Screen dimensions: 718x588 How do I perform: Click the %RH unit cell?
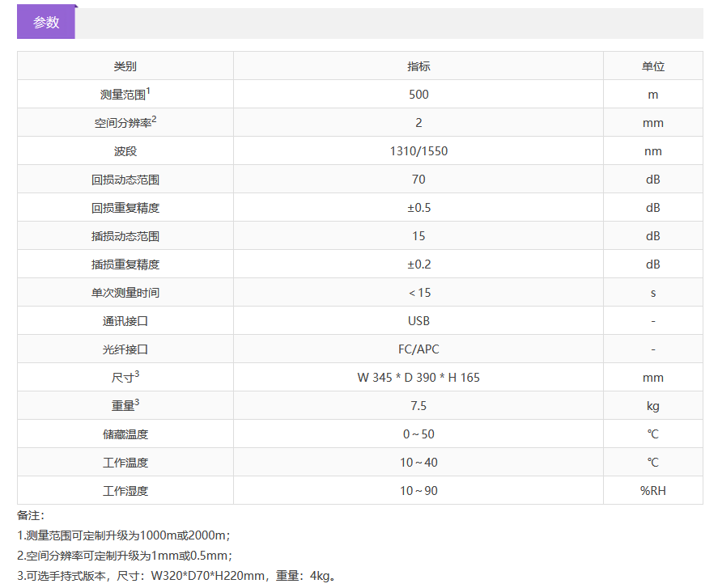(652, 491)
